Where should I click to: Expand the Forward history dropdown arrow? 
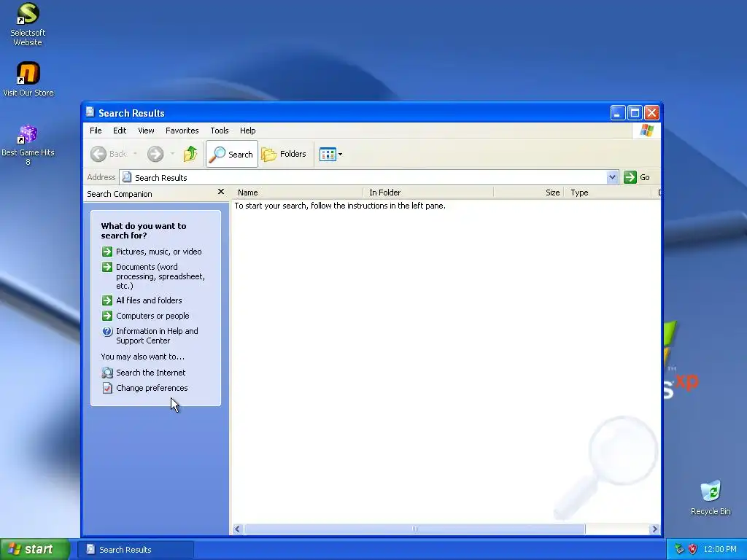[172, 154]
